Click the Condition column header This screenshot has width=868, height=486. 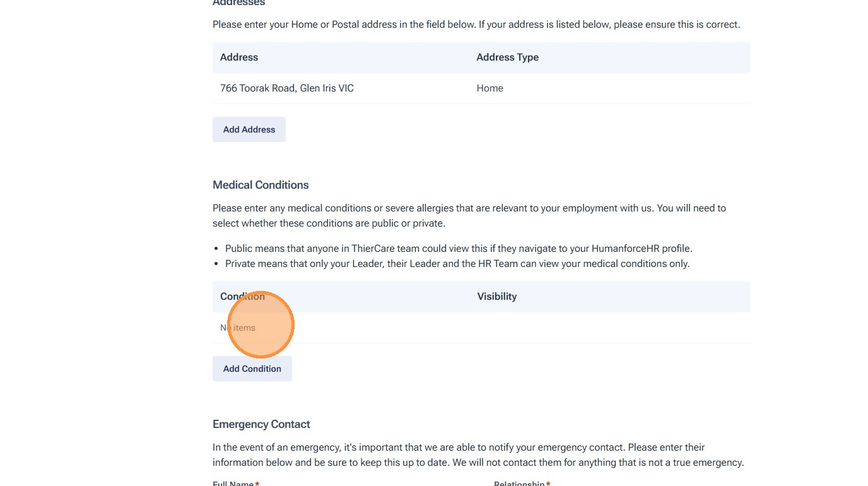tap(242, 297)
